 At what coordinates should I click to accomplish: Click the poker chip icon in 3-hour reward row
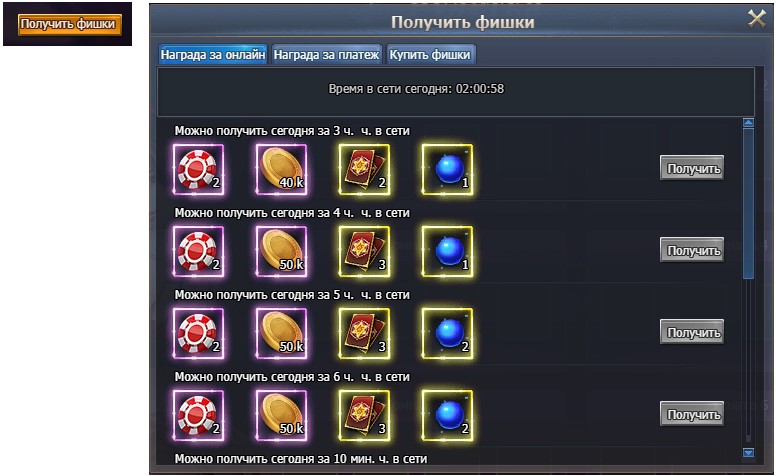pos(198,169)
